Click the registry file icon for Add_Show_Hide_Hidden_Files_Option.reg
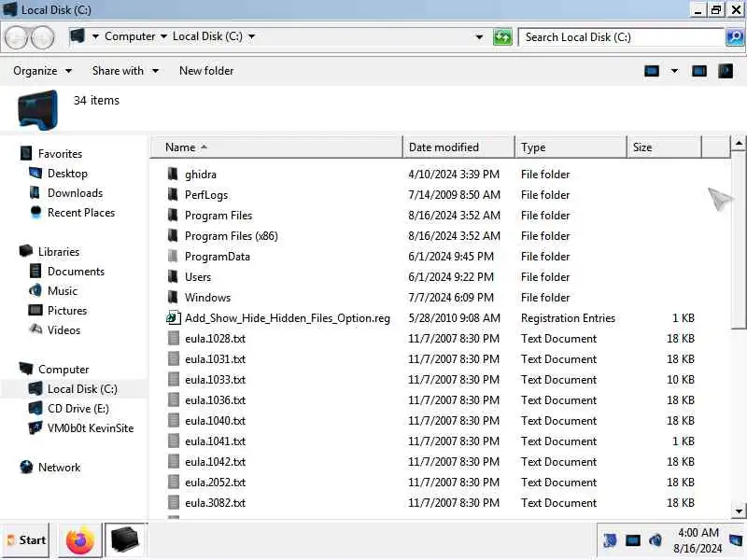 click(x=174, y=317)
